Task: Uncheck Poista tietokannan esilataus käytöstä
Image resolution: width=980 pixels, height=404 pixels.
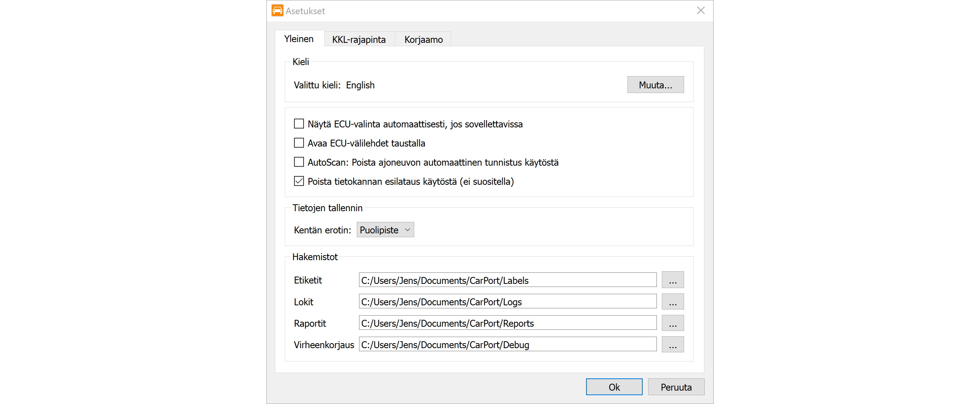Action: point(299,181)
